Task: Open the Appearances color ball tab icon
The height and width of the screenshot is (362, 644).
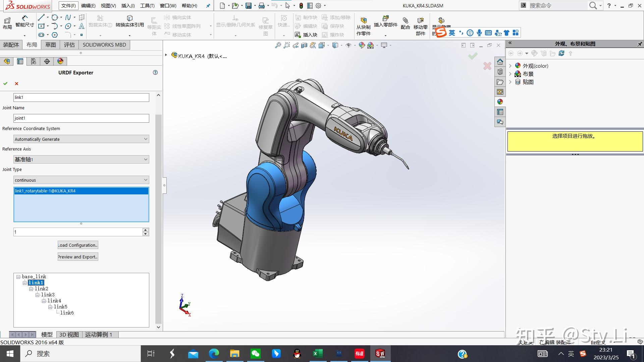Action: pos(60,61)
